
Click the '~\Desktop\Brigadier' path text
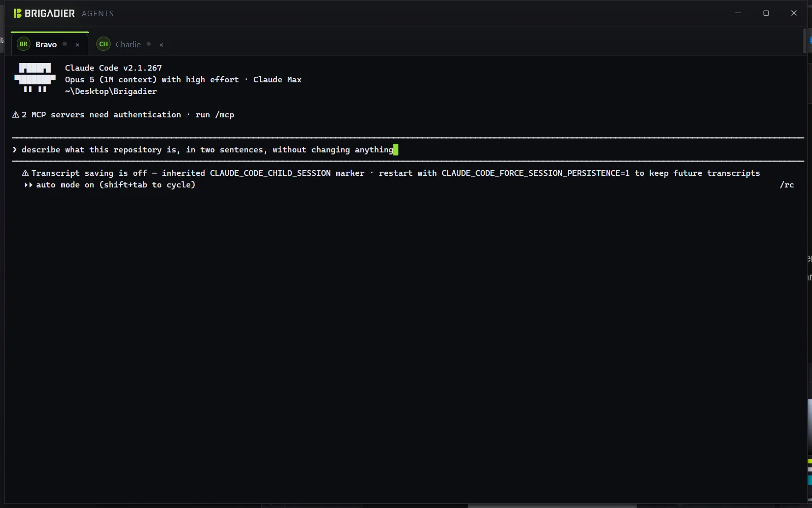(111, 91)
